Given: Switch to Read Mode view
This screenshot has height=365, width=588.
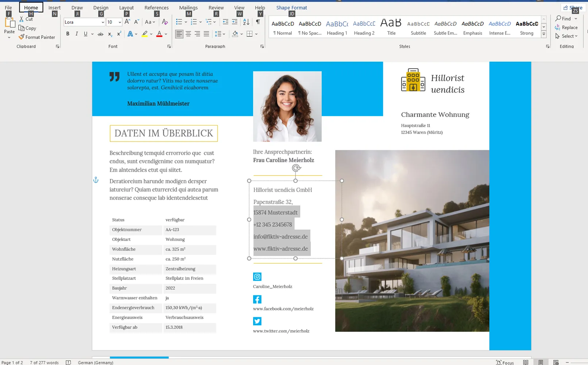Looking at the screenshot, I should click(x=526, y=362).
